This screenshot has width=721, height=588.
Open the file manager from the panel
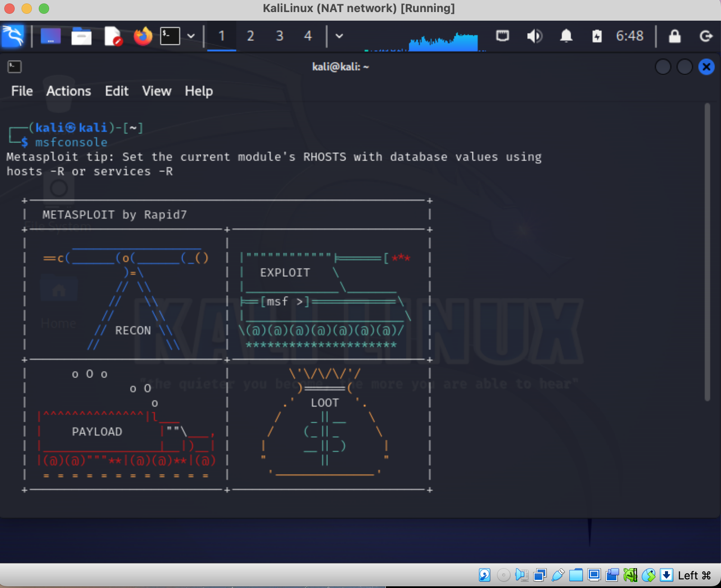click(x=81, y=36)
